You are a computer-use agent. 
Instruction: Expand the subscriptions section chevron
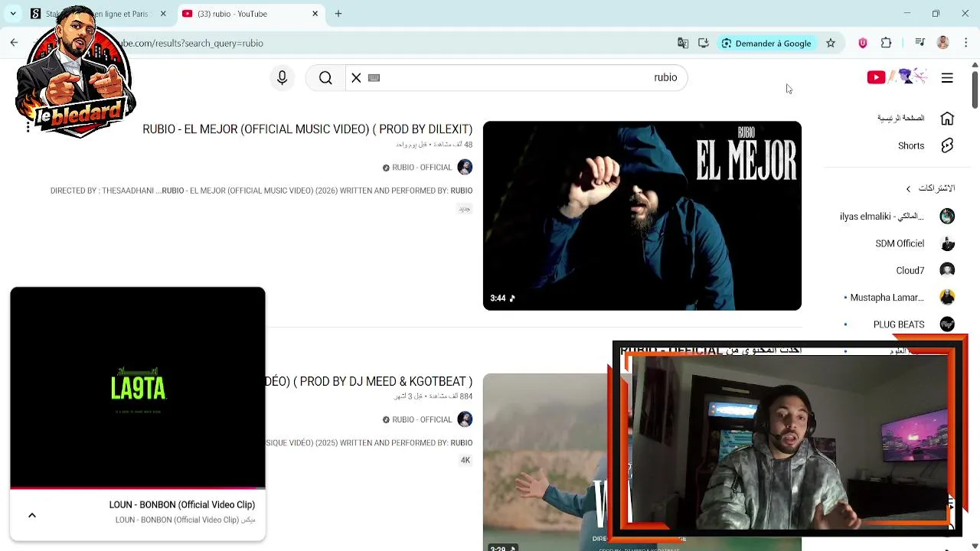(908, 188)
